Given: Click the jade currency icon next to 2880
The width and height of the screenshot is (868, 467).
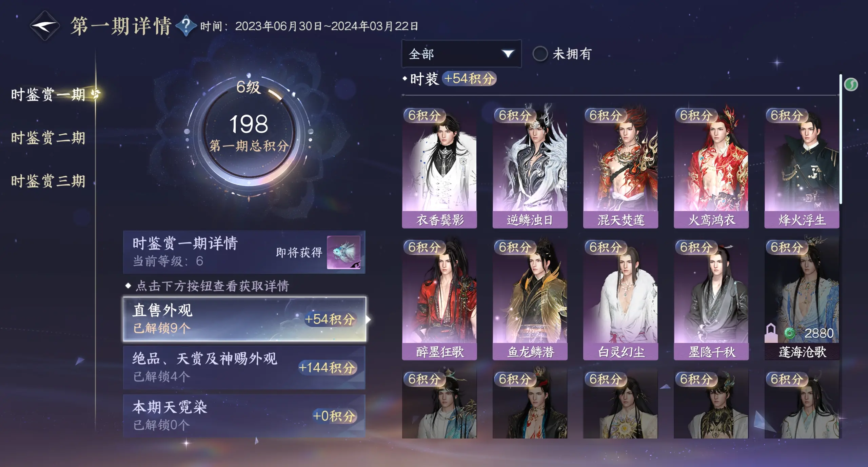Looking at the screenshot, I should point(790,333).
